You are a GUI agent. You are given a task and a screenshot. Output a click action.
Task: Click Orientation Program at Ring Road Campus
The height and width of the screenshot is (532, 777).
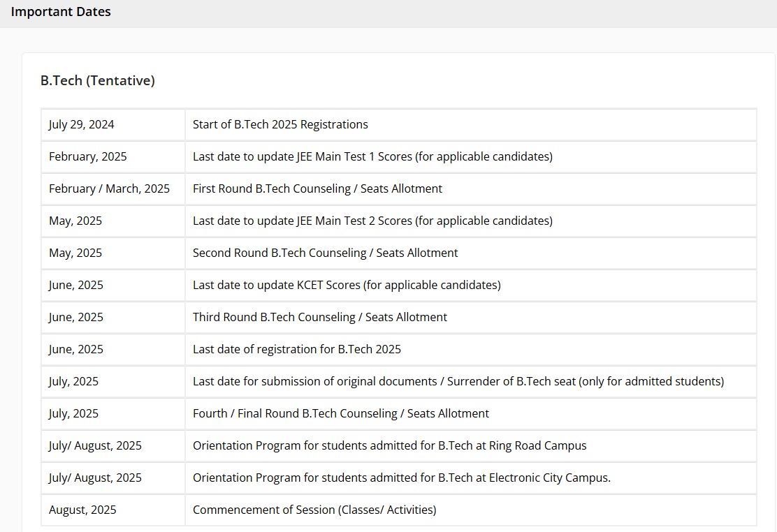point(389,446)
